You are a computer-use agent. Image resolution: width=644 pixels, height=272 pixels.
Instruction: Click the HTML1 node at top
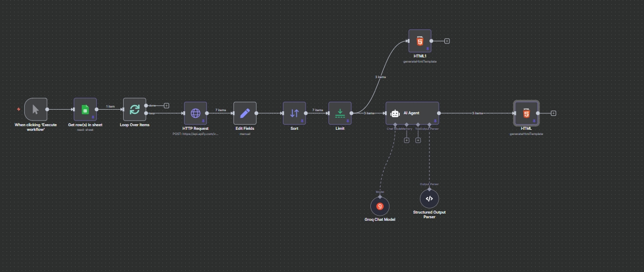[x=420, y=40]
